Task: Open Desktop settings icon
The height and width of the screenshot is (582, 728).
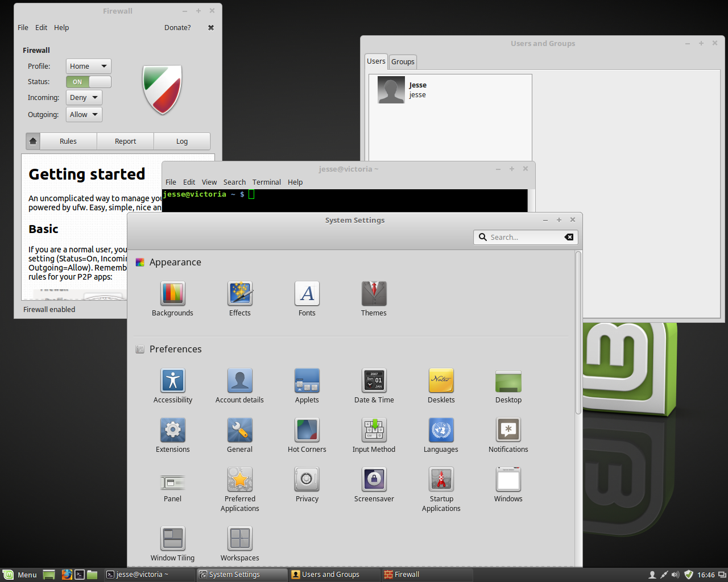Action: tap(508, 381)
